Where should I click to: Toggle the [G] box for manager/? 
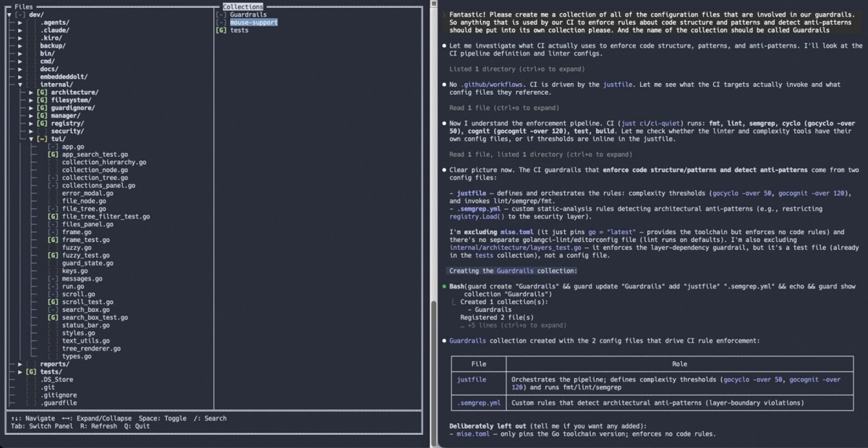[42, 116]
